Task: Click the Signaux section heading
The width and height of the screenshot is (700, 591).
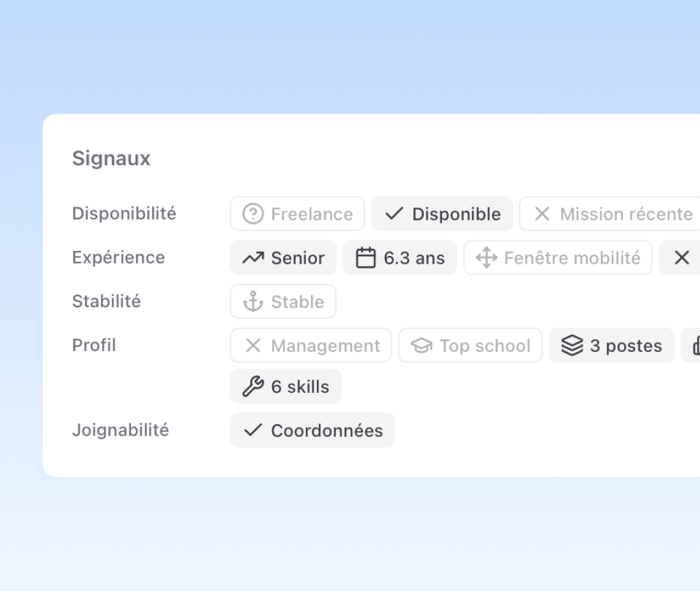Action: point(111,158)
